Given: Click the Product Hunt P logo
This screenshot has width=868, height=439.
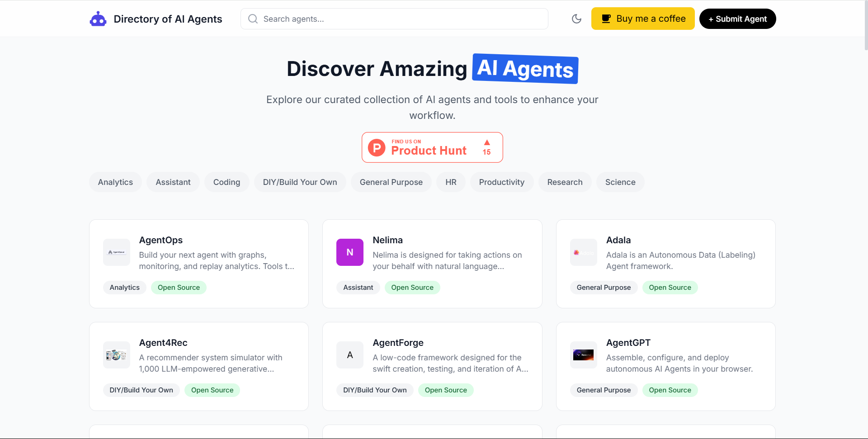Looking at the screenshot, I should point(377,147).
